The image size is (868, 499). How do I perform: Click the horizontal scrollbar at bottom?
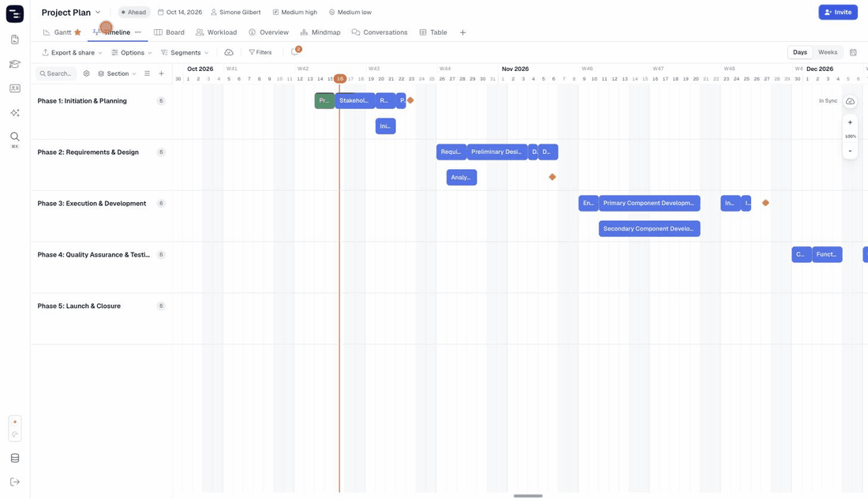[528, 496]
